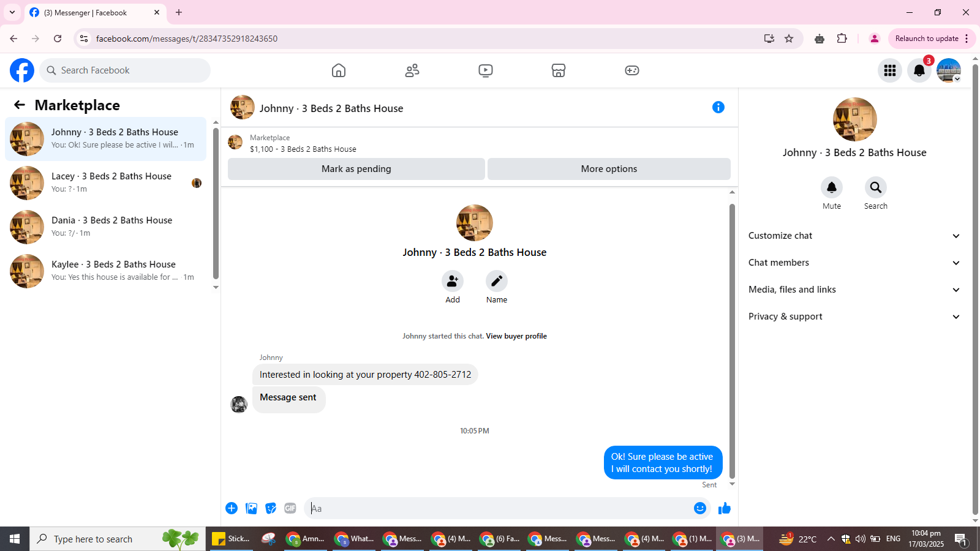Open the Gaming controller icon

click(x=632, y=70)
